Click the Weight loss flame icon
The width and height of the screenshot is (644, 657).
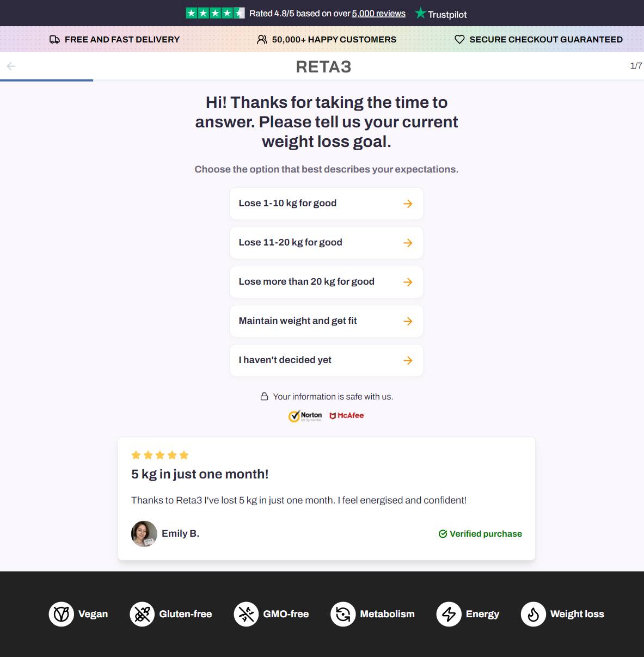click(x=533, y=614)
